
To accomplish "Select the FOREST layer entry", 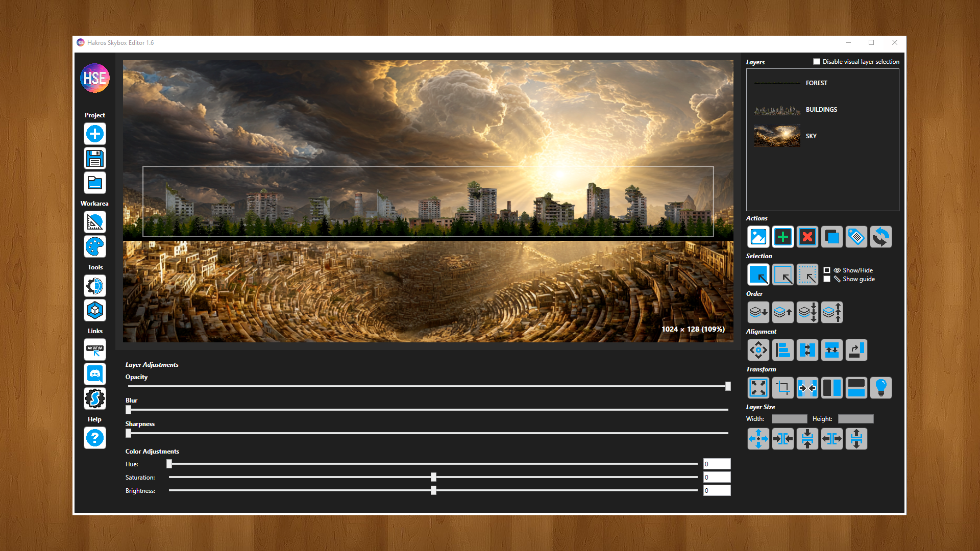I will click(816, 83).
